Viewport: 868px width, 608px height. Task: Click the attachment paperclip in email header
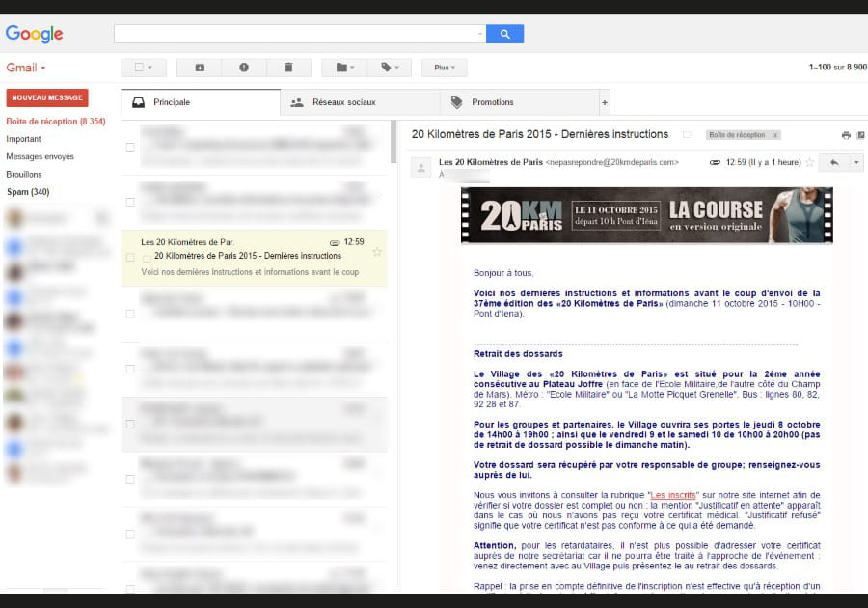tap(716, 162)
